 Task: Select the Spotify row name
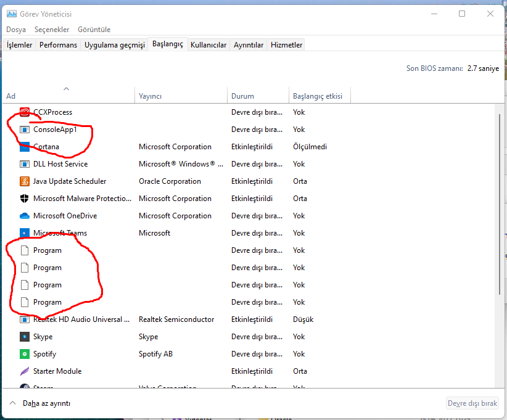coord(44,354)
